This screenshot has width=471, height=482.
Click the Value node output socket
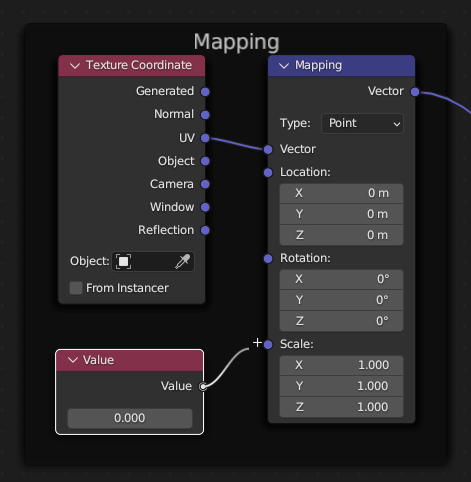[203, 386]
